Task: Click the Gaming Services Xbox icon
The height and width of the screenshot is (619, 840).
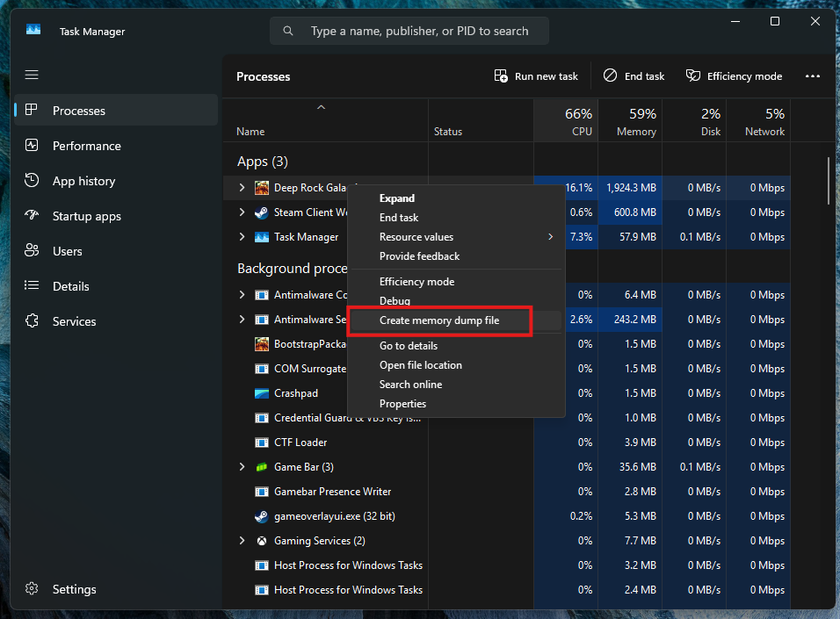Action: [262, 541]
